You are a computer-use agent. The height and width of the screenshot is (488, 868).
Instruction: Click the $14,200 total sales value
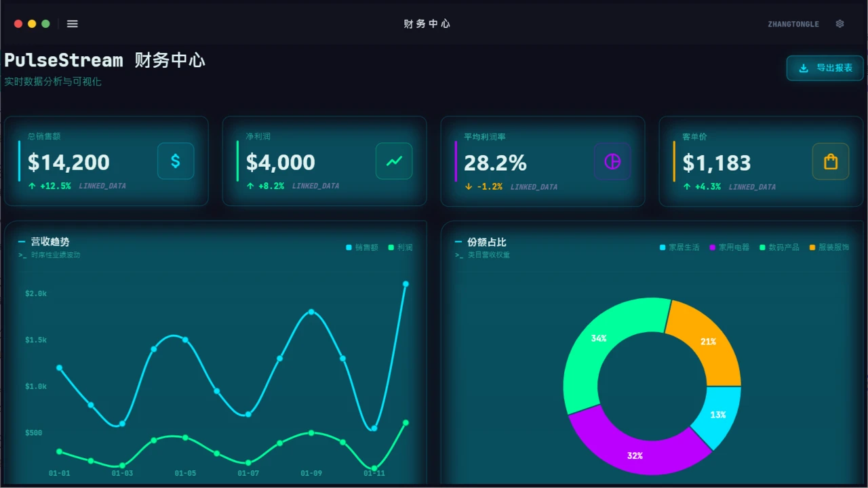tap(68, 163)
